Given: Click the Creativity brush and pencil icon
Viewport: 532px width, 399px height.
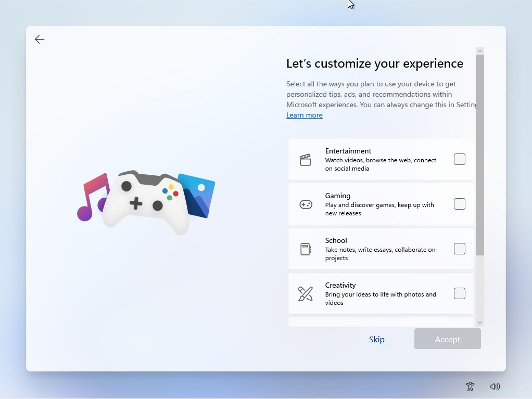Looking at the screenshot, I should (x=306, y=294).
